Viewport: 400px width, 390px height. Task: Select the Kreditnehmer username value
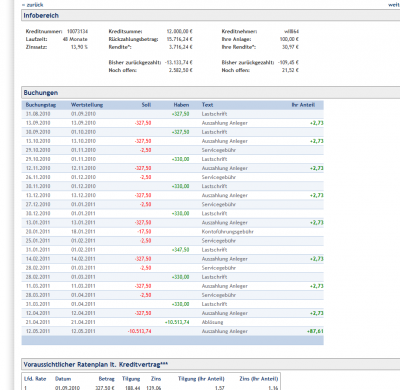pyautogui.click(x=291, y=31)
